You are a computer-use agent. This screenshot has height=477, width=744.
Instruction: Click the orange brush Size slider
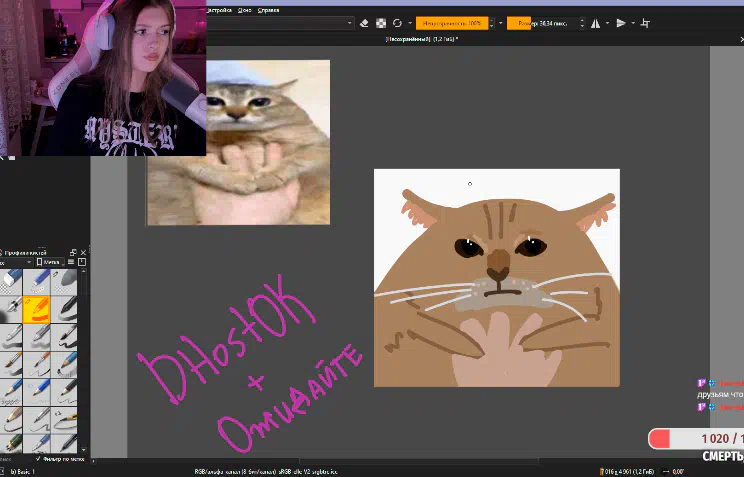545,23
